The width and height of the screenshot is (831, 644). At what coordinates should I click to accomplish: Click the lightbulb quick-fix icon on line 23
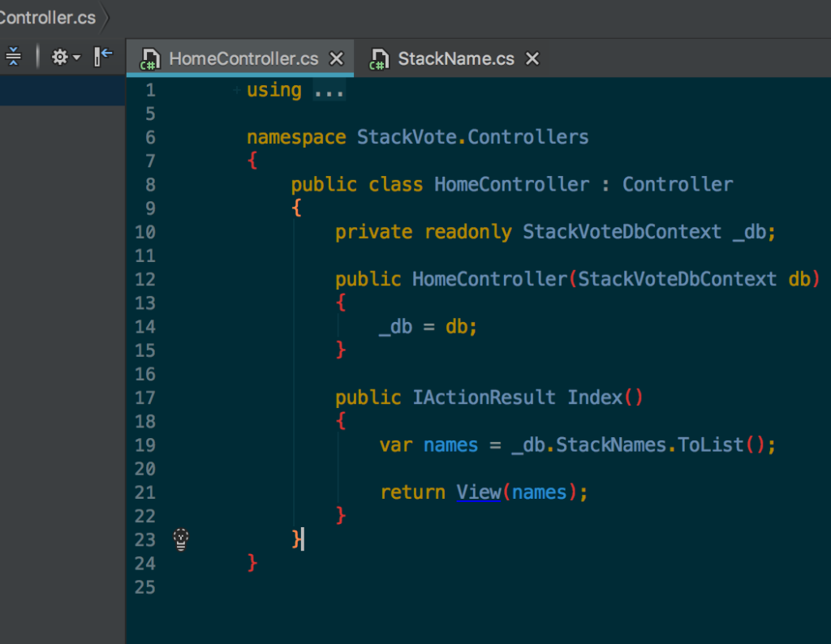click(x=181, y=539)
